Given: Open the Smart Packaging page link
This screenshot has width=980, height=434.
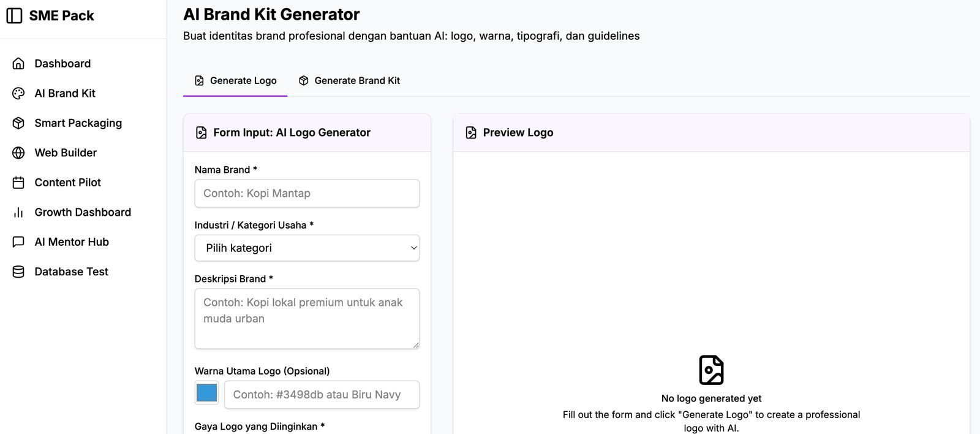Looking at the screenshot, I should (x=78, y=123).
